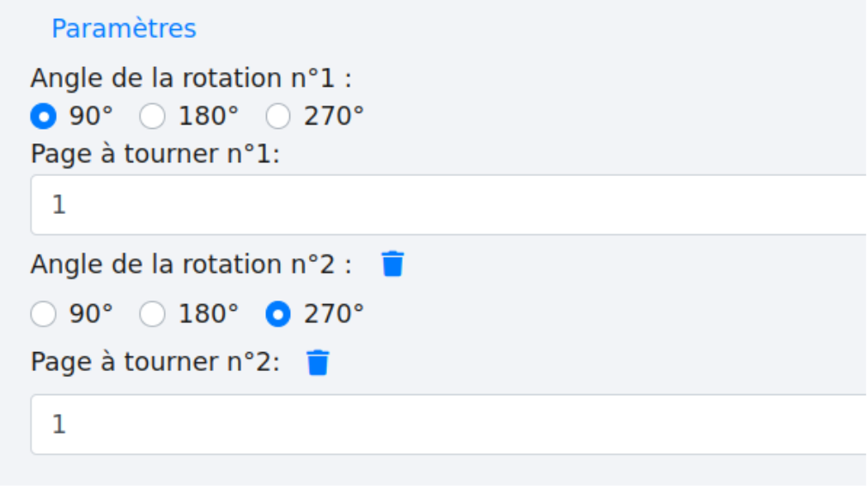Select 180° radio for rotation n°1
The height and width of the screenshot is (486, 868).
click(152, 116)
